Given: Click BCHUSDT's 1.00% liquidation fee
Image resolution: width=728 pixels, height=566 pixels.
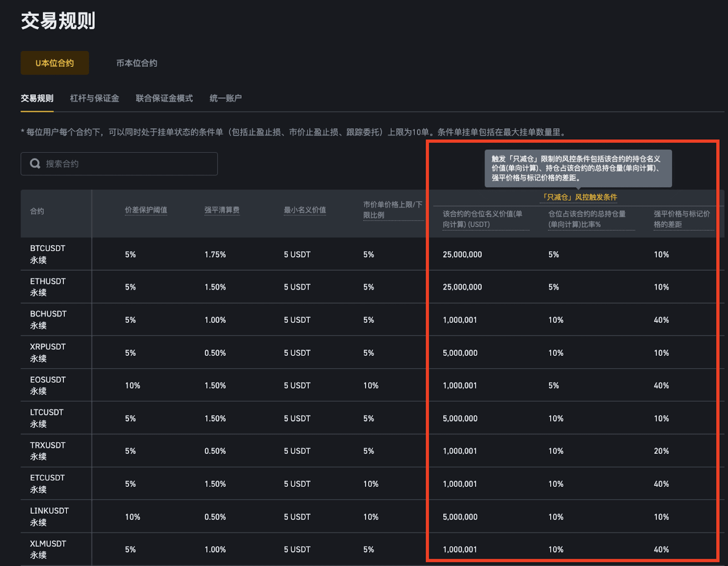Looking at the screenshot, I should pos(215,320).
